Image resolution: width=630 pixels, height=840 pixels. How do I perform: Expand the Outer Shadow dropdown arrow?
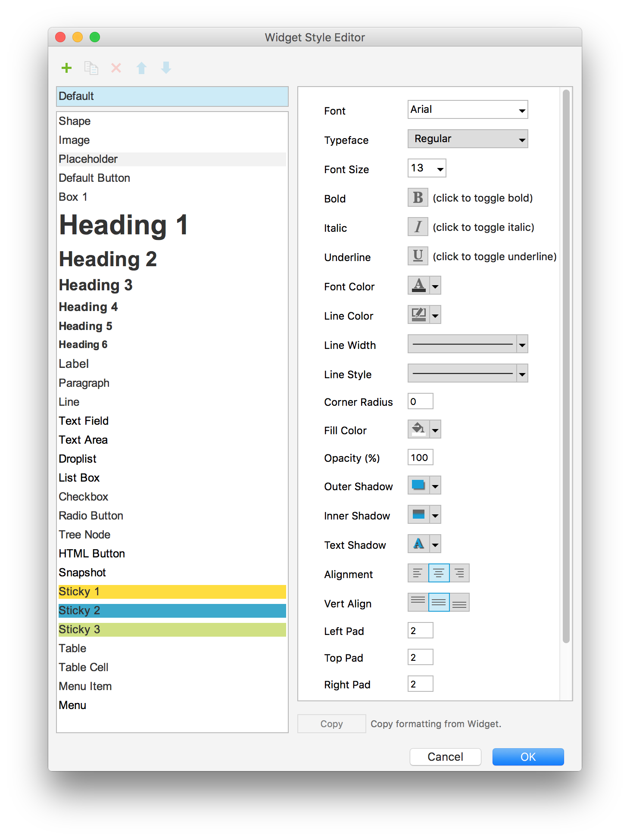coord(435,485)
